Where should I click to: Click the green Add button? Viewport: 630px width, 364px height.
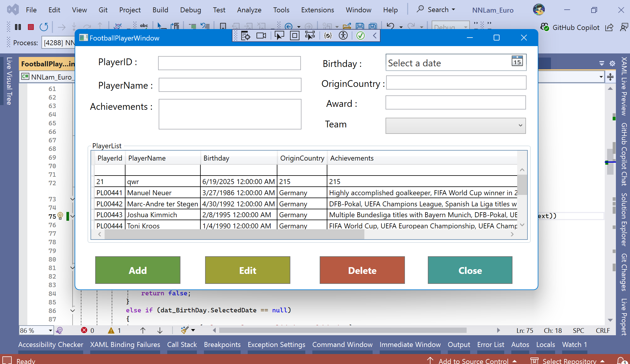(x=138, y=270)
